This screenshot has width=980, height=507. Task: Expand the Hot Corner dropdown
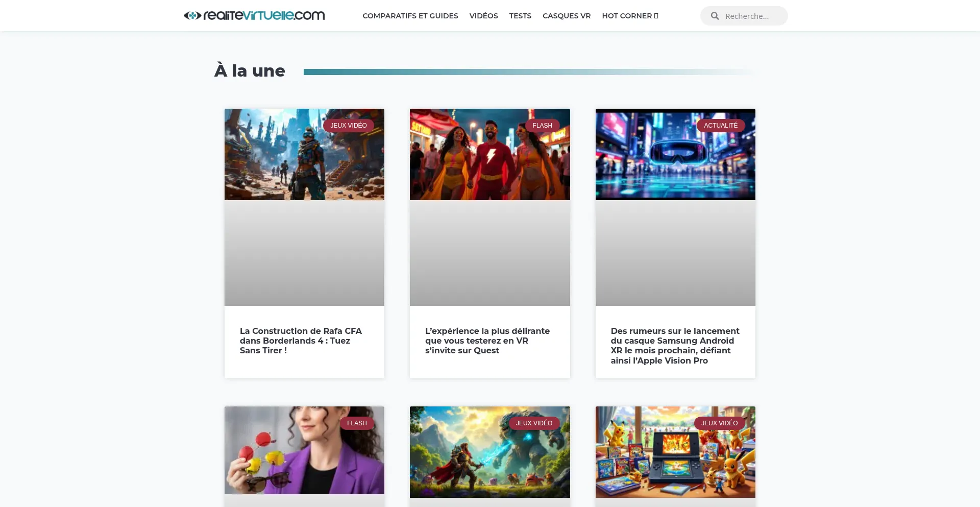tap(630, 16)
